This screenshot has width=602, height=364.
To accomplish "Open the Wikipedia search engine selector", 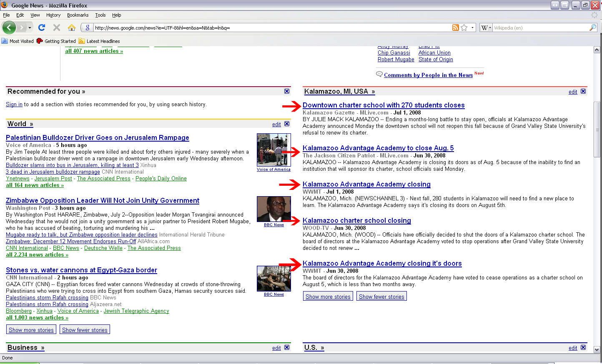I will pyautogui.click(x=486, y=28).
